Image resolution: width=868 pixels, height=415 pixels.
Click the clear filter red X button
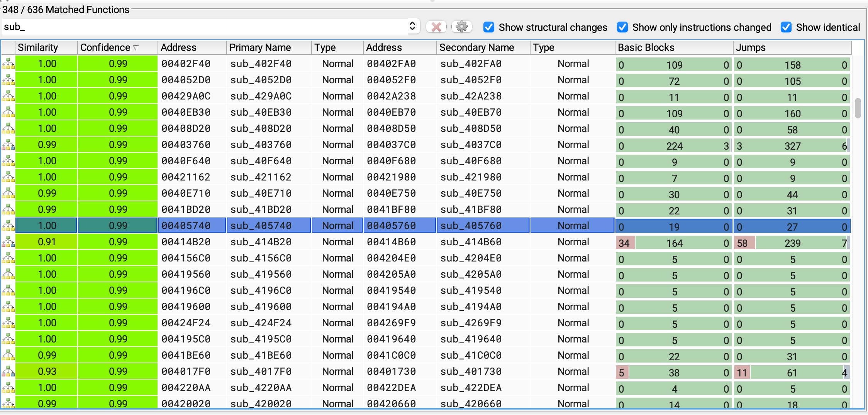click(x=436, y=27)
